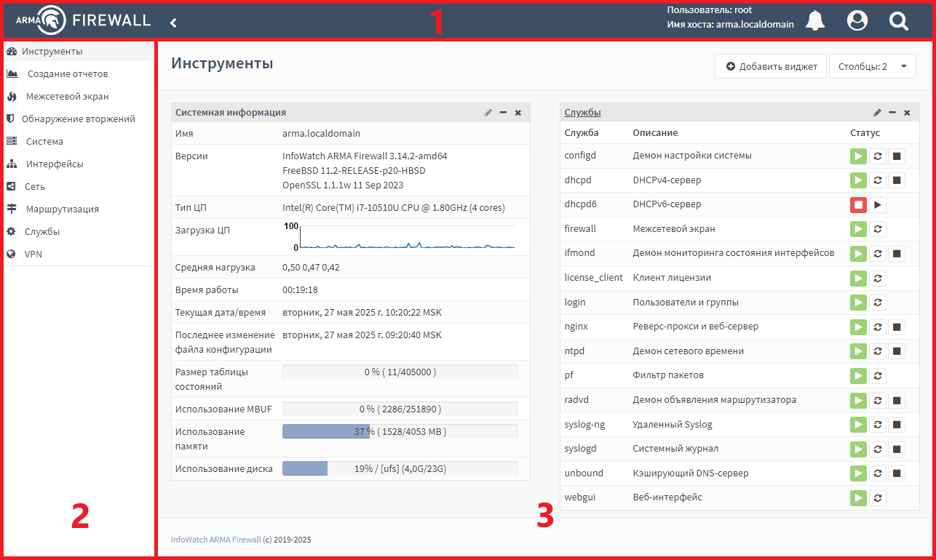Viewport: 936px width, 560px height.
Task: Expand Создание отчетов menu
Action: pos(79,74)
